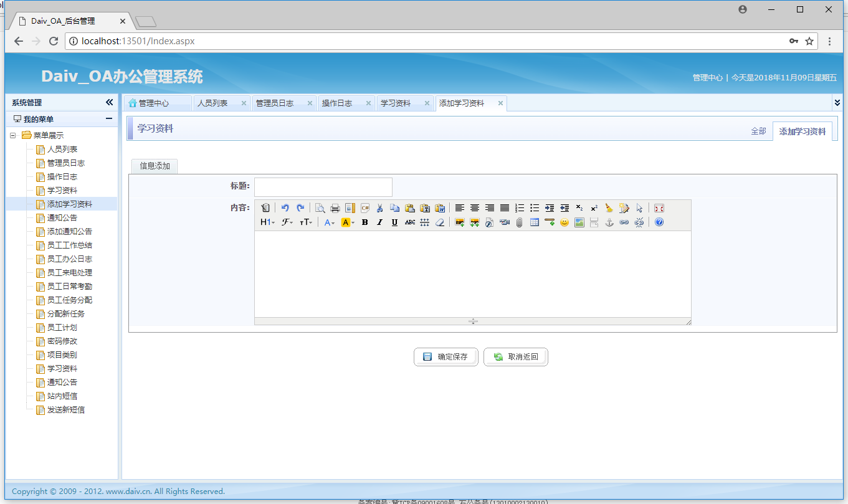Screen dimensions: 848x504
Task: Toggle HTML source view in editor
Action: click(x=265, y=208)
